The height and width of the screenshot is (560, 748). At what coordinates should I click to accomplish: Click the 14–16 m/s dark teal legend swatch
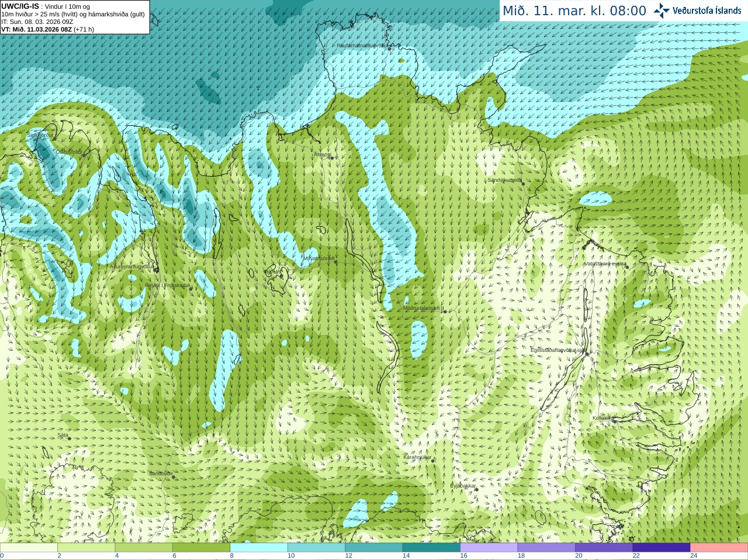tap(431, 547)
